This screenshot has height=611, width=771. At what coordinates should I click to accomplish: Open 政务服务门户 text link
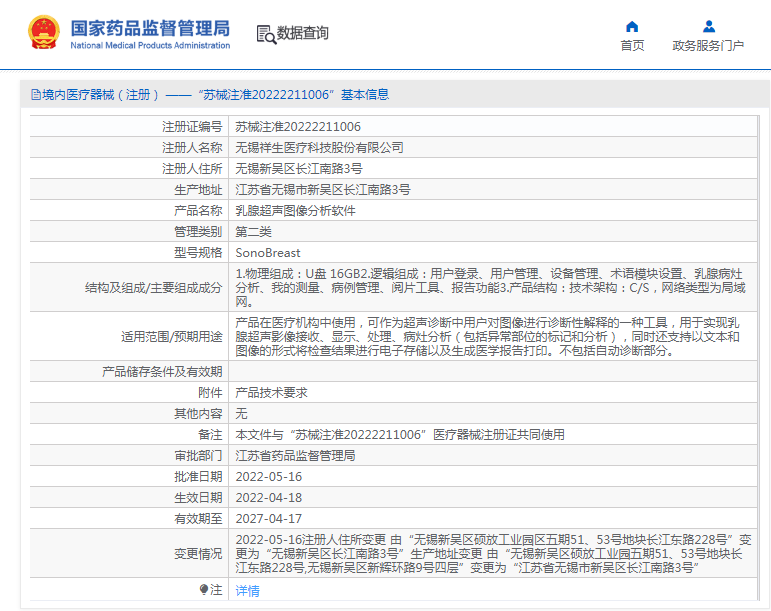[x=708, y=45]
